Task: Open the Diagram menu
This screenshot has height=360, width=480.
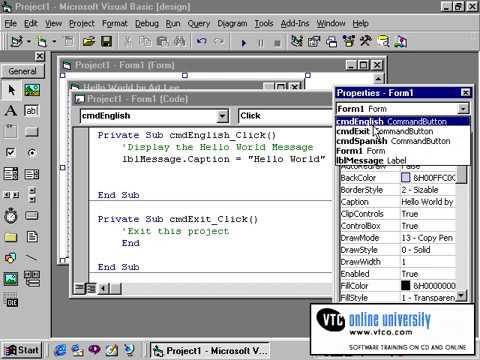Action: pos(232,23)
